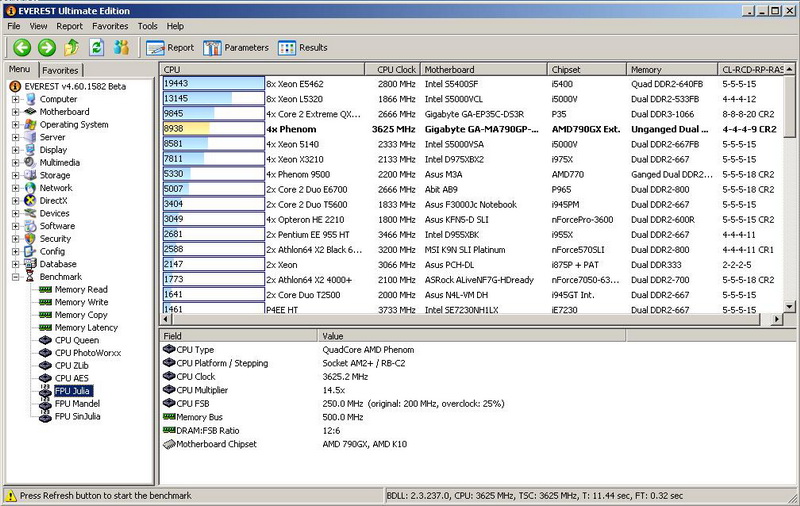Click the Security shield icon

pyautogui.click(x=31, y=239)
